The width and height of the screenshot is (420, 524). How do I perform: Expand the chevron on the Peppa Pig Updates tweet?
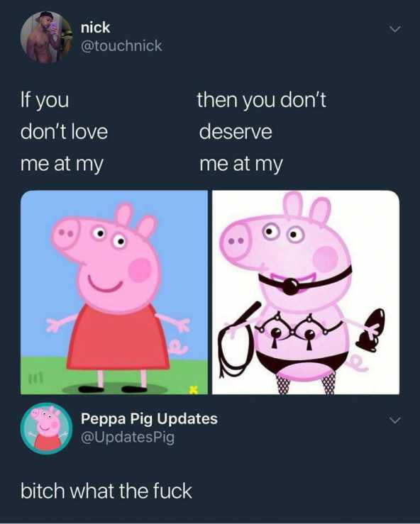point(395,420)
